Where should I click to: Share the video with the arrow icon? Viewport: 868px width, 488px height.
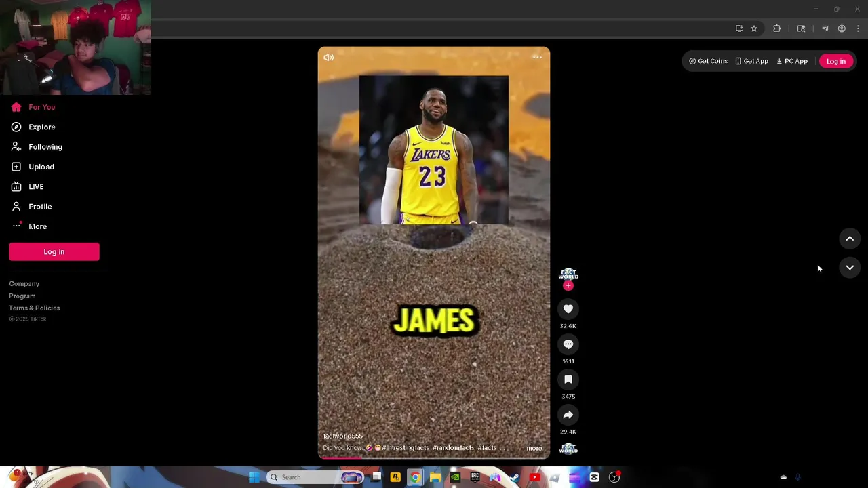click(x=568, y=415)
